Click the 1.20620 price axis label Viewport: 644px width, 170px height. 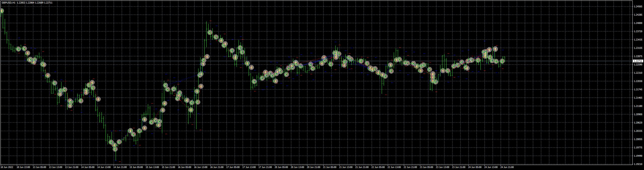pyautogui.click(x=638, y=123)
